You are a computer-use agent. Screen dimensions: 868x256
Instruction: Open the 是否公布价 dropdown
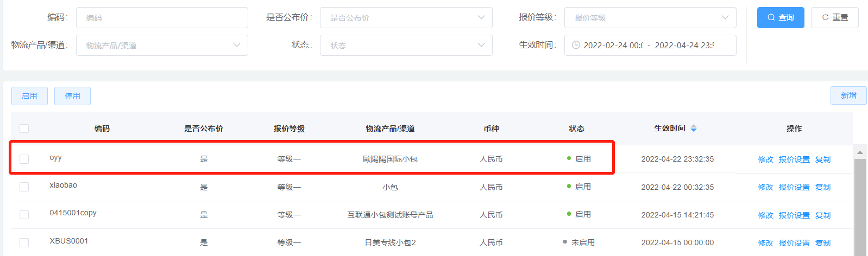[406, 17]
